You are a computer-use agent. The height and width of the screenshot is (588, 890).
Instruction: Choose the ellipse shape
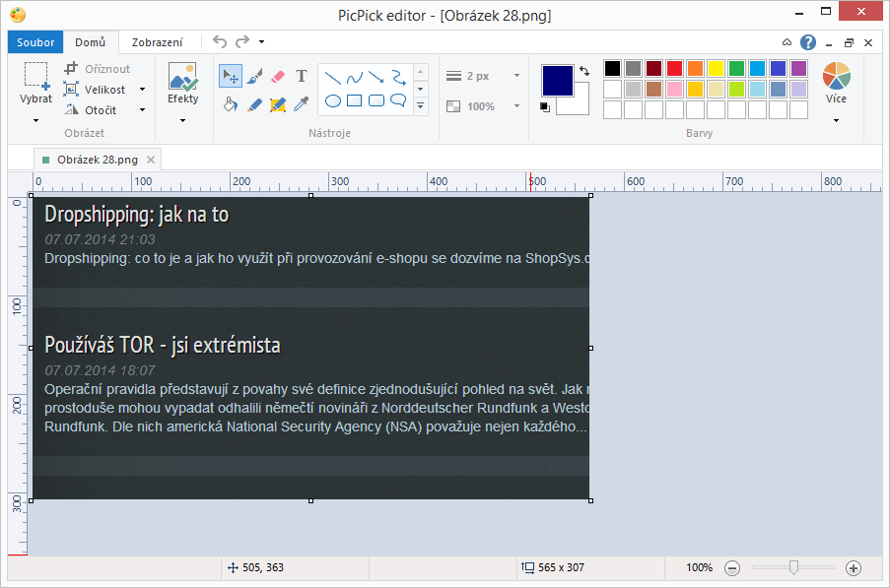pos(333,100)
